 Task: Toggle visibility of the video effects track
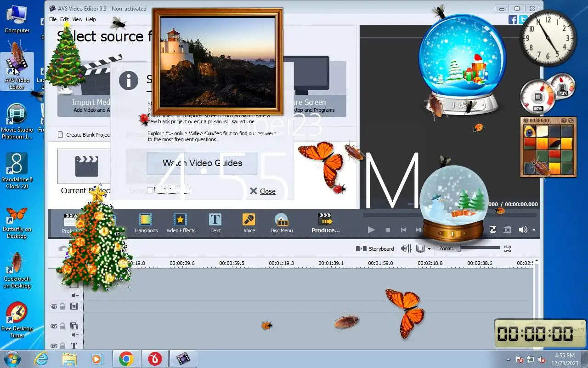coord(54,306)
